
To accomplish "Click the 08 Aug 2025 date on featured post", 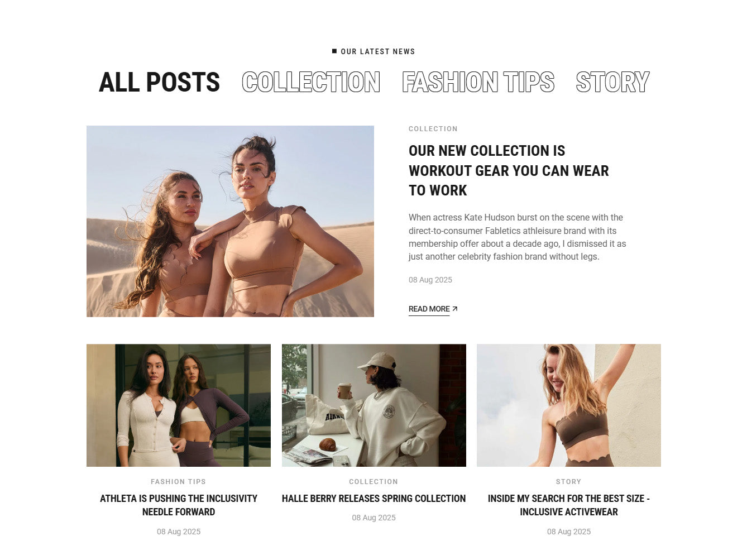I will (x=430, y=280).
